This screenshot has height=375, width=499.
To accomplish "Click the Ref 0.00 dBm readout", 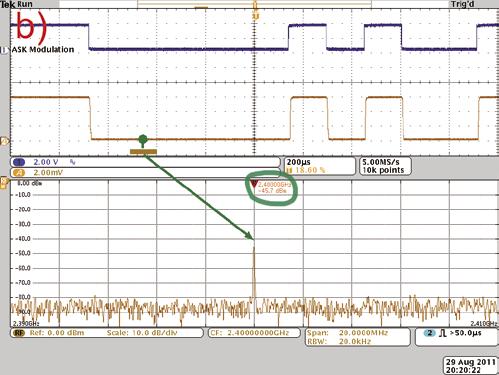I will (57, 333).
